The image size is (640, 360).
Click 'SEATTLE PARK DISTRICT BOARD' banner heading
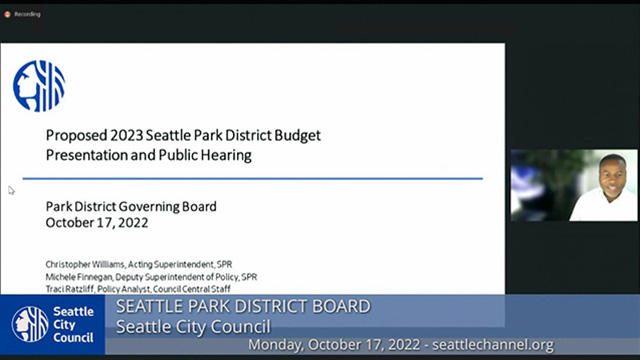(x=243, y=307)
